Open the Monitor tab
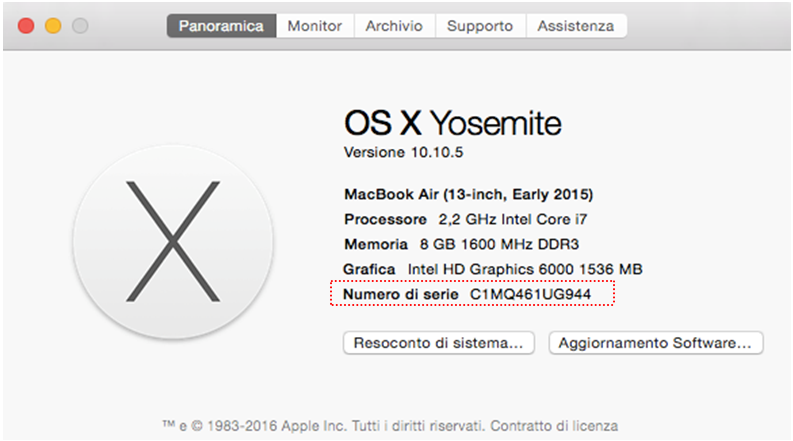This screenshot has width=793, height=441. point(315,26)
